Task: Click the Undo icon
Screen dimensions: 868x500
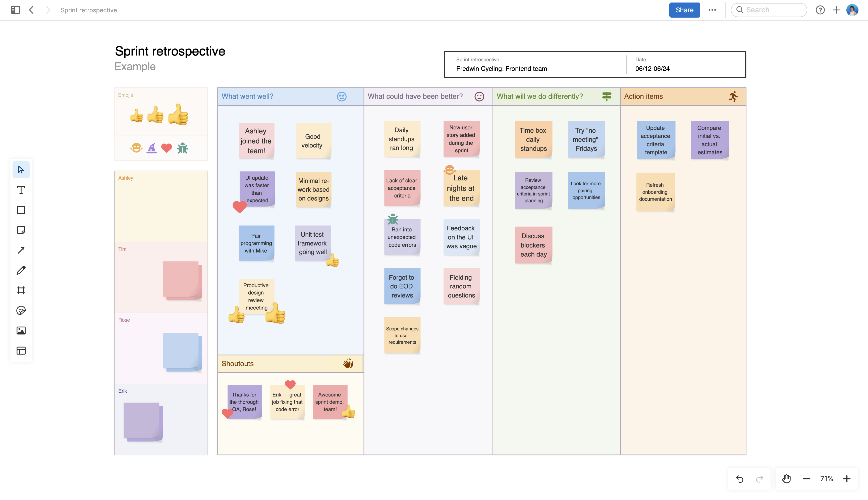Action: point(740,478)
